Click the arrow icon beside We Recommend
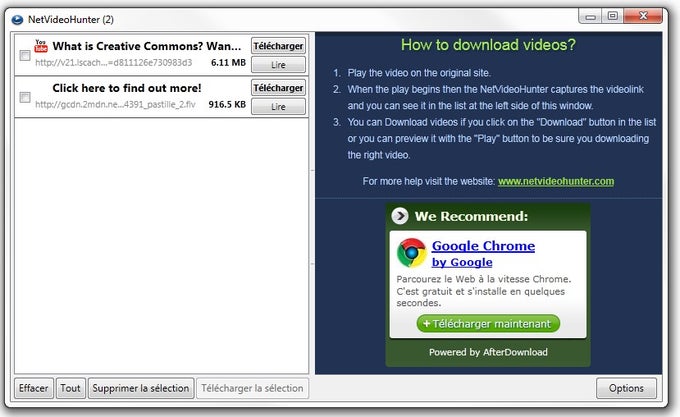Screen dimensions: 680x417 (x=400, y=216)
